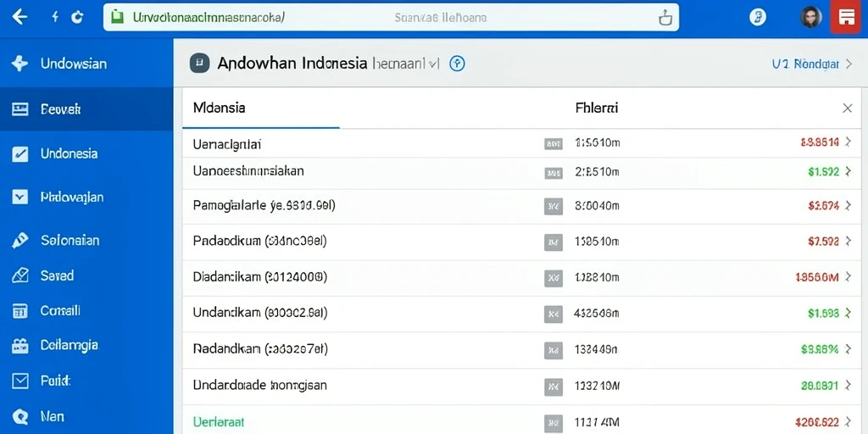Expand the Diadanikam row chevron
Screen dimensions: 868x434
848,277
